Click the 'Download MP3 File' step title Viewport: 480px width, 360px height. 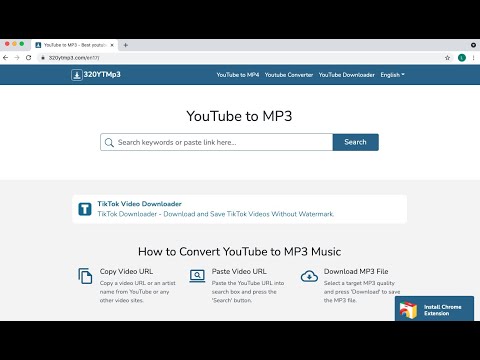356,272
